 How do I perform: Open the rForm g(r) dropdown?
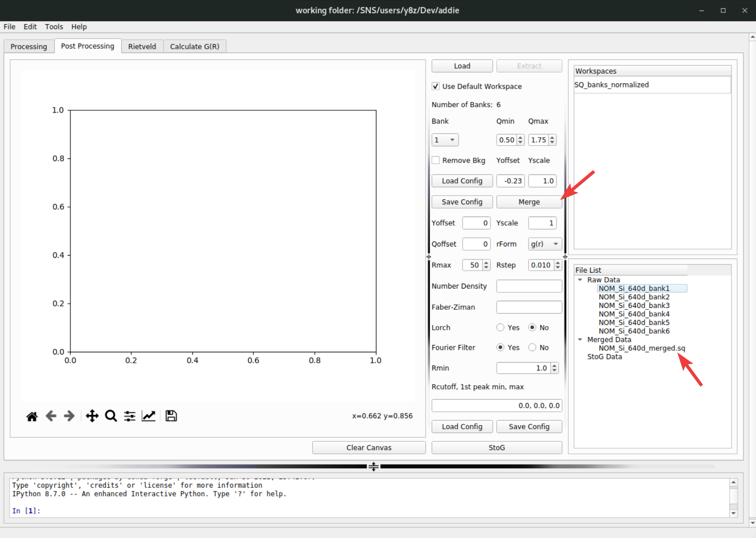point(545,244)
